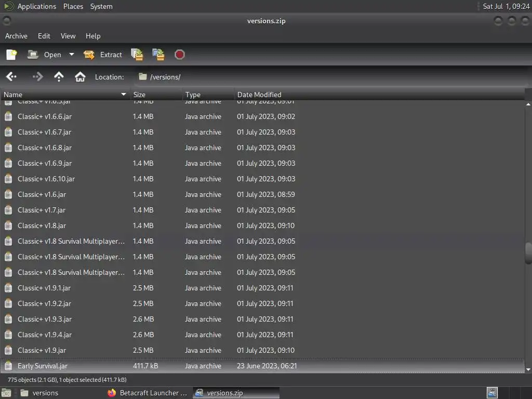This screenshot has height=399, width=532.
Task: Click the versions.zip taskbar window button
Action: 236,393
